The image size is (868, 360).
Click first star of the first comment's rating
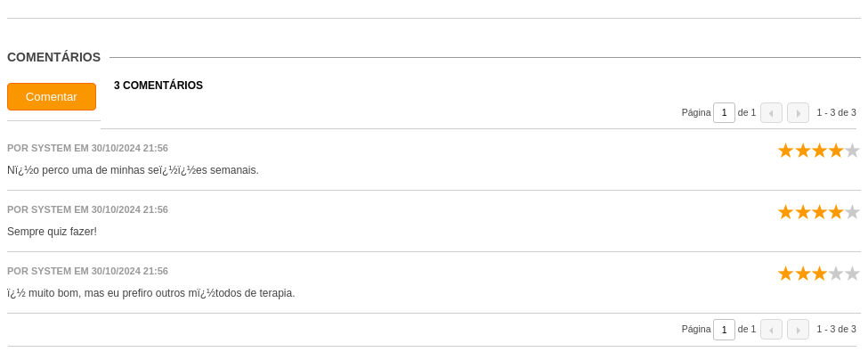785,151
